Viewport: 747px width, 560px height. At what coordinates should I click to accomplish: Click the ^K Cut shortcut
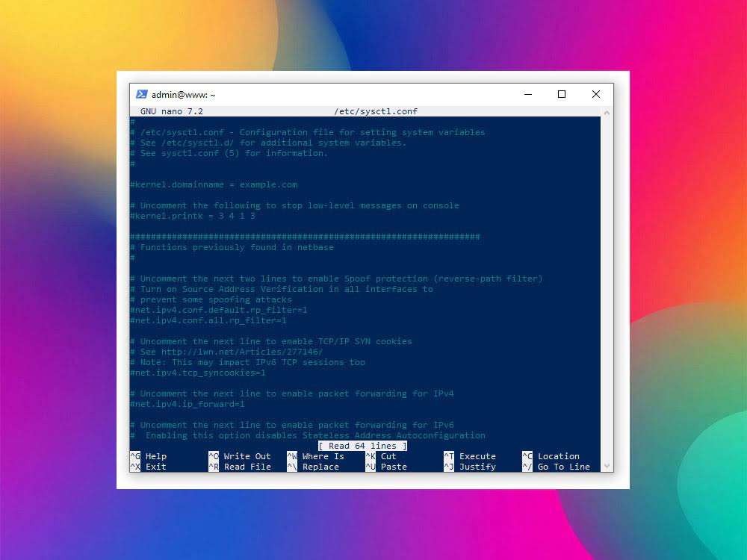[381, 456]
